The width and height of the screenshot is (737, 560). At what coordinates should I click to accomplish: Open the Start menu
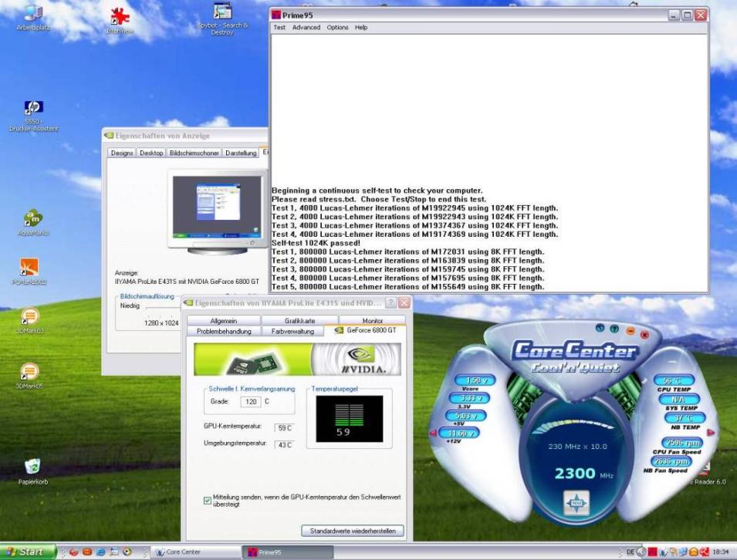[x=29, y=552]
